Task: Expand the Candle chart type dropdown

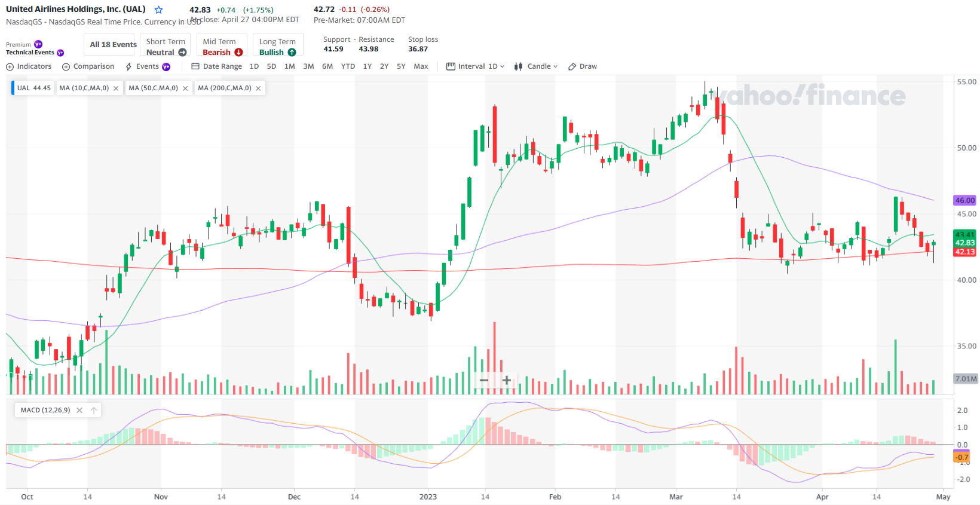Action: (535, 66)
